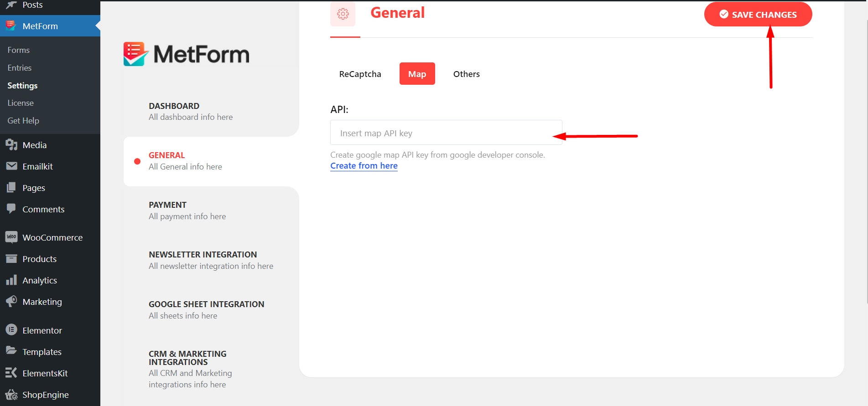
Task: Select Settings in MetForm submenu
Action: pos(23,86)
